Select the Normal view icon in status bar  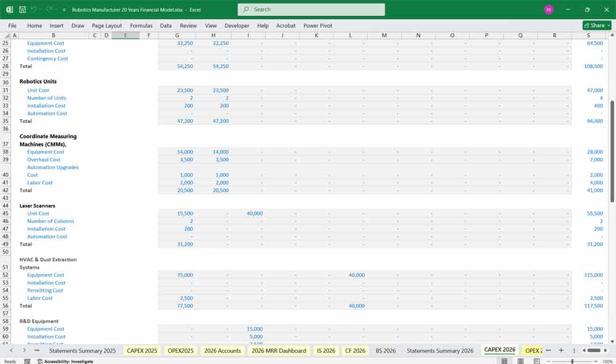coord(505,361)
